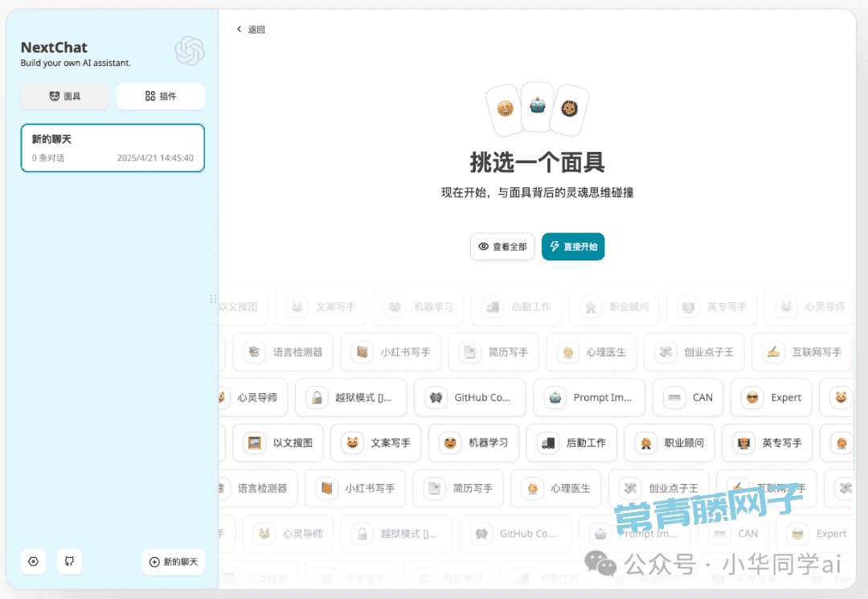Select the 新的聊天 conversation showing 0 条对话
The height and width of the screenshot is (599, 868).
coord(113,148)
